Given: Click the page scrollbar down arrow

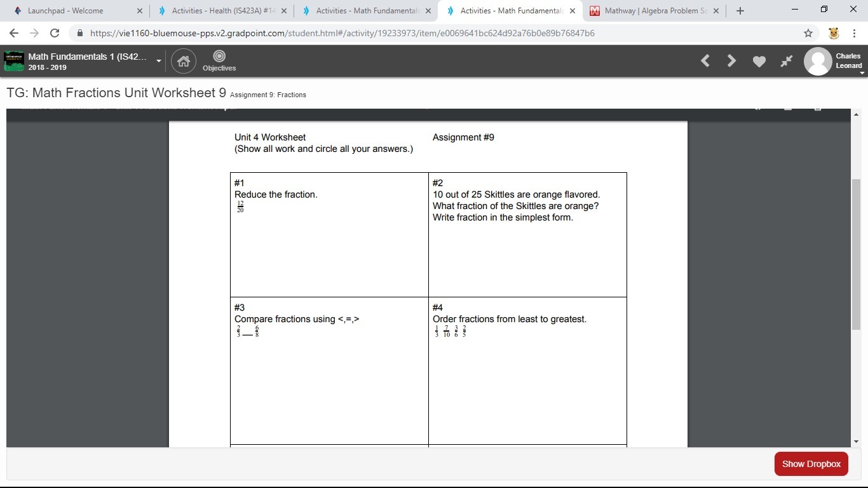Looking at the screenshot, I should pyautogui.click(x=857, y=442).
